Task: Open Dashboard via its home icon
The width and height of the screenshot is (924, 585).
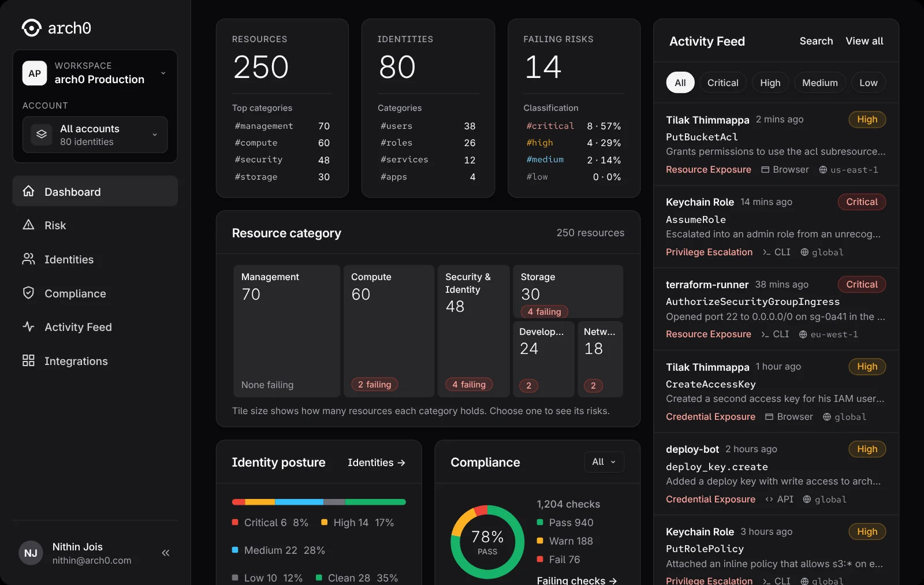Action: coord(28,191)
